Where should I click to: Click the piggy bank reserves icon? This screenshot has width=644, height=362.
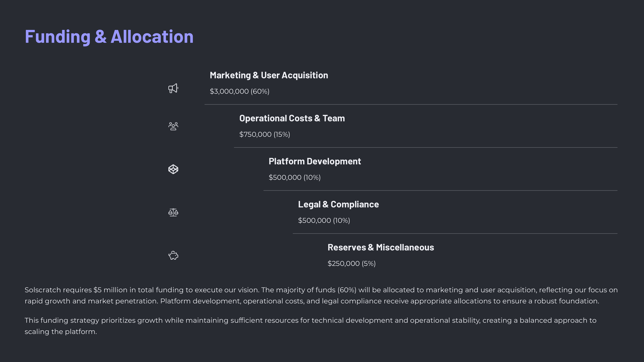(173, 255)
